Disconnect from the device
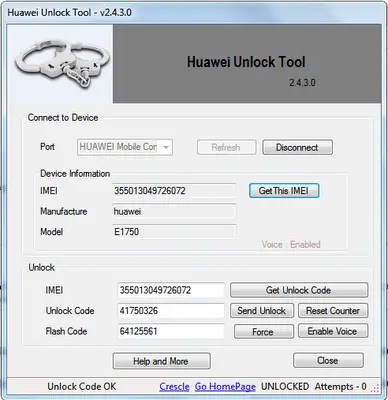Viewport: 388px width, 400px height. coord(297,147)
